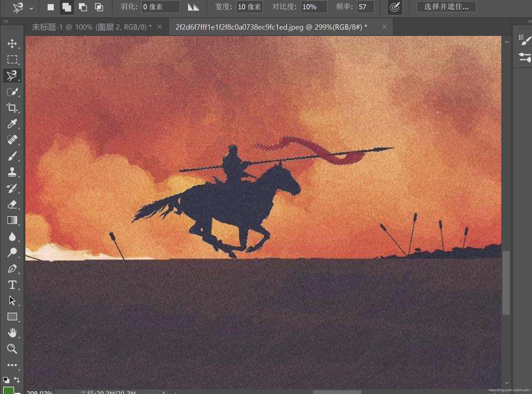Toggle tablet pen pressure for width
532x394 pixels.
[x=395, y=7]
